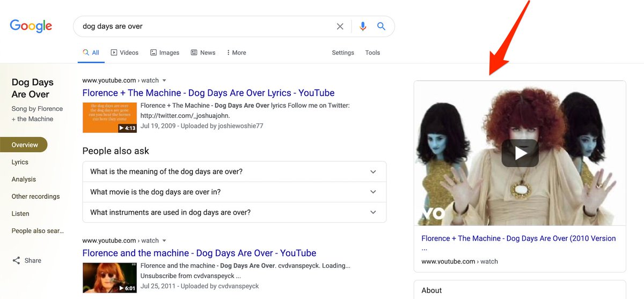Start voice search with the microphone icon
644x299 pixels.
tap(363, 26)
